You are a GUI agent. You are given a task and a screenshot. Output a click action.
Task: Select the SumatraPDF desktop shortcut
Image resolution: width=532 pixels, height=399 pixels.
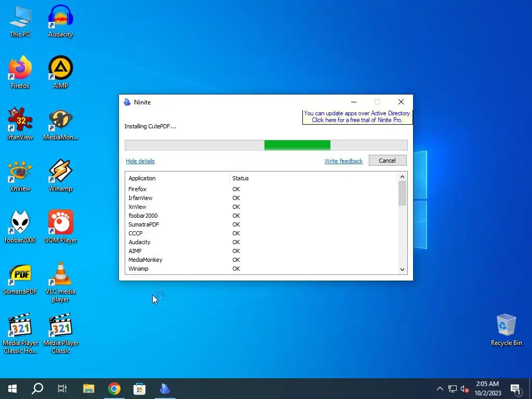(20, 278)
